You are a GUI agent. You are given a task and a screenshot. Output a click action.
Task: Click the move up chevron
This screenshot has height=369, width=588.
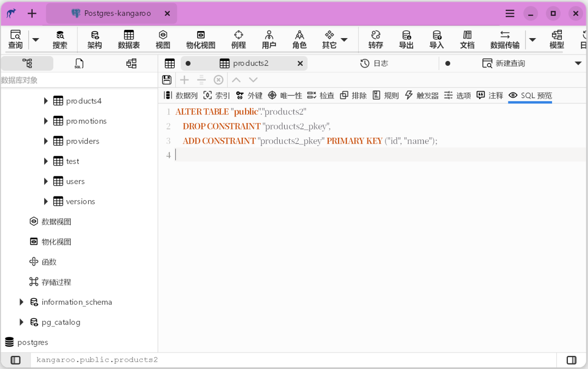pyautogui.click(x=236, y=79)
